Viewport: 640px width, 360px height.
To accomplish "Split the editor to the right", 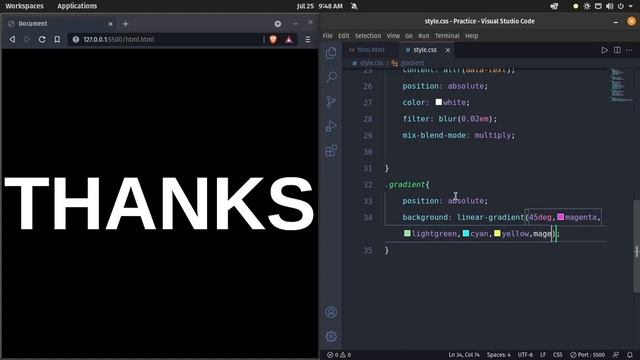I will point(617,50).
